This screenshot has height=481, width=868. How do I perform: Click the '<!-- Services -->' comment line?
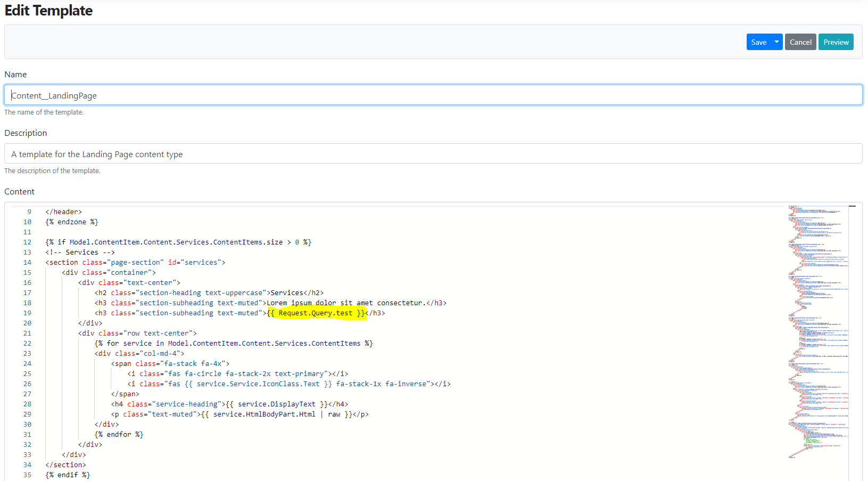(x=80, y=252)
